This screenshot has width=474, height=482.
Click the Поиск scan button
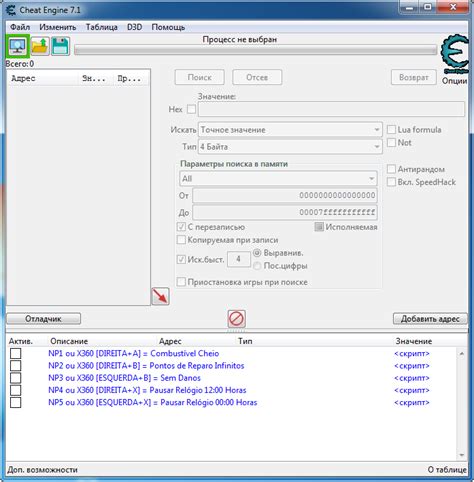point(199,77)
